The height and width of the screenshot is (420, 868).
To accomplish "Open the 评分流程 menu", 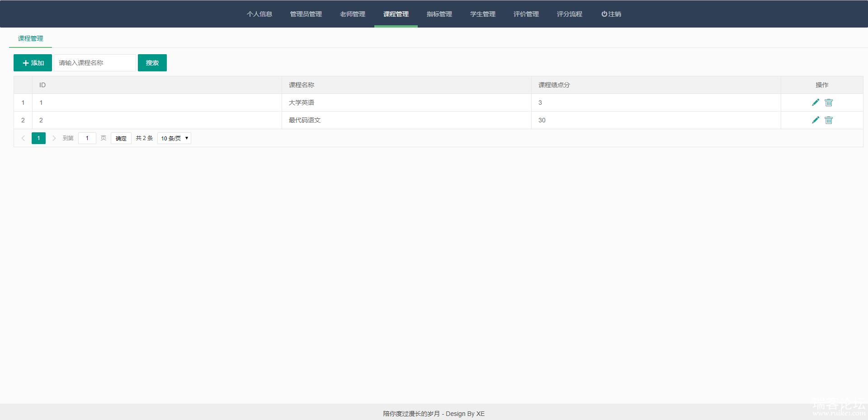I will (x=570, y=14).
